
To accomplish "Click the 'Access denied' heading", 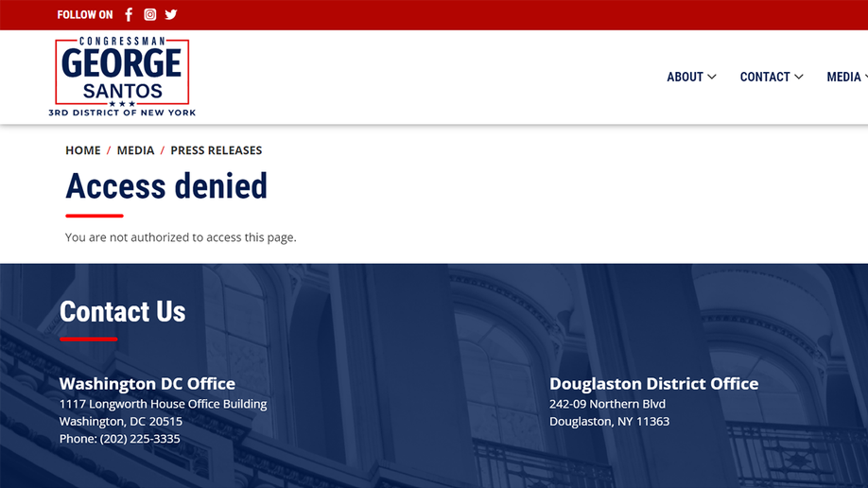I will [x=166, y=186].
